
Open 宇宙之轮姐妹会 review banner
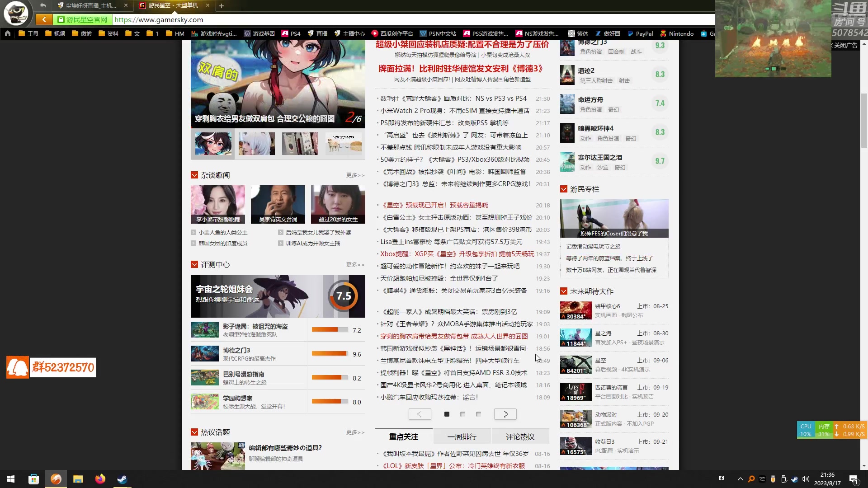tap(278, 296)
